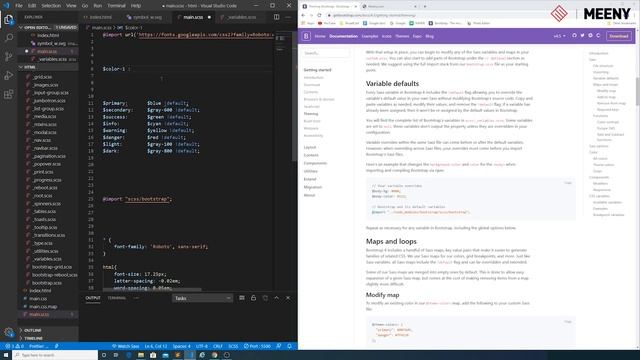Open _navbar.scss in the explorer
The width and height of the screenshot is (640, 360).
(45, 148)
